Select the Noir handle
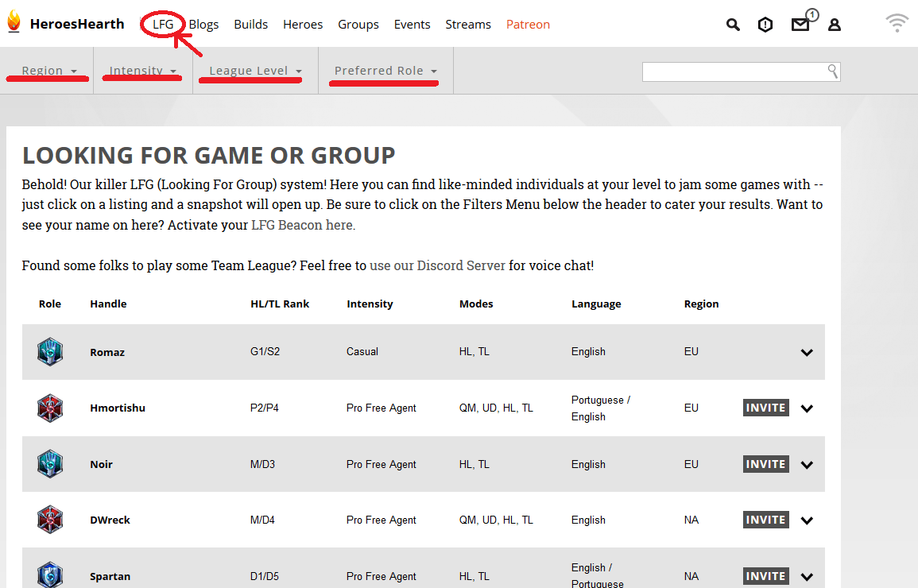The height and width of the screenshot is (588, 918). pyautogui.click(x=101, y=464)
